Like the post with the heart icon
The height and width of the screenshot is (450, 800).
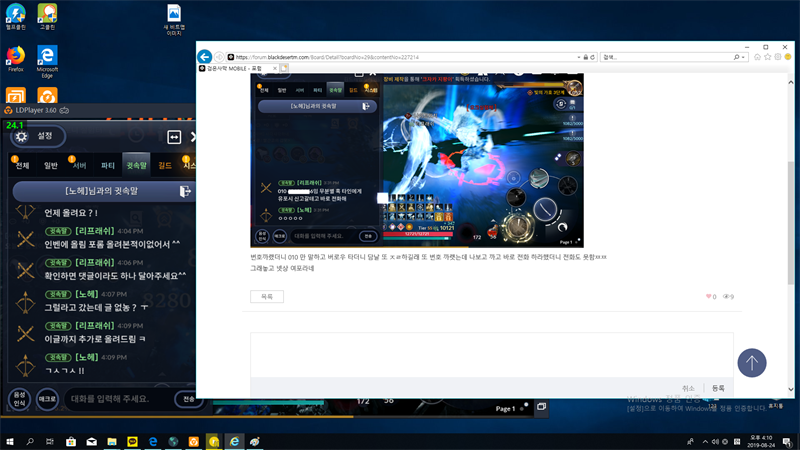709,296
